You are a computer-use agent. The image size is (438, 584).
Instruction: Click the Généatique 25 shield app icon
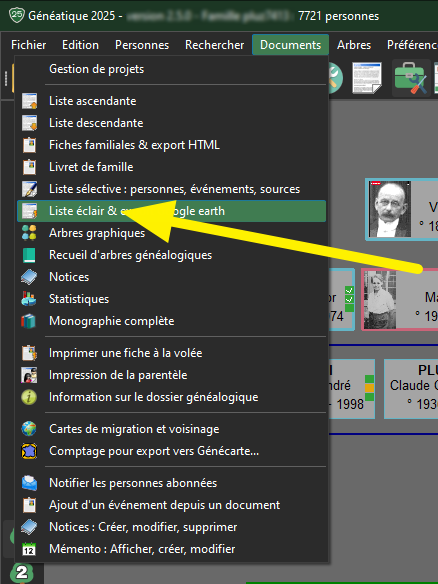(16, 16)
